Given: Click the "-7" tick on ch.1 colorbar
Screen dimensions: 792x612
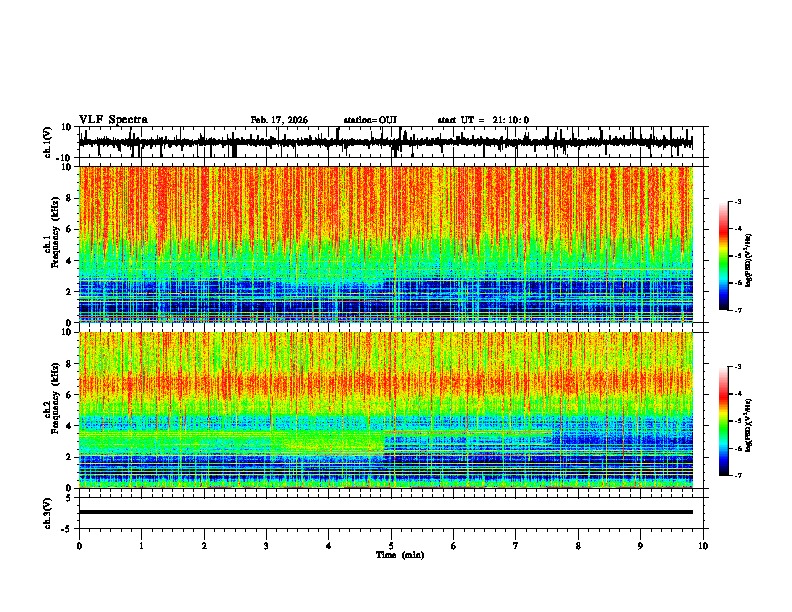Looking at the screenshot, I should click(x=737, y=310).
